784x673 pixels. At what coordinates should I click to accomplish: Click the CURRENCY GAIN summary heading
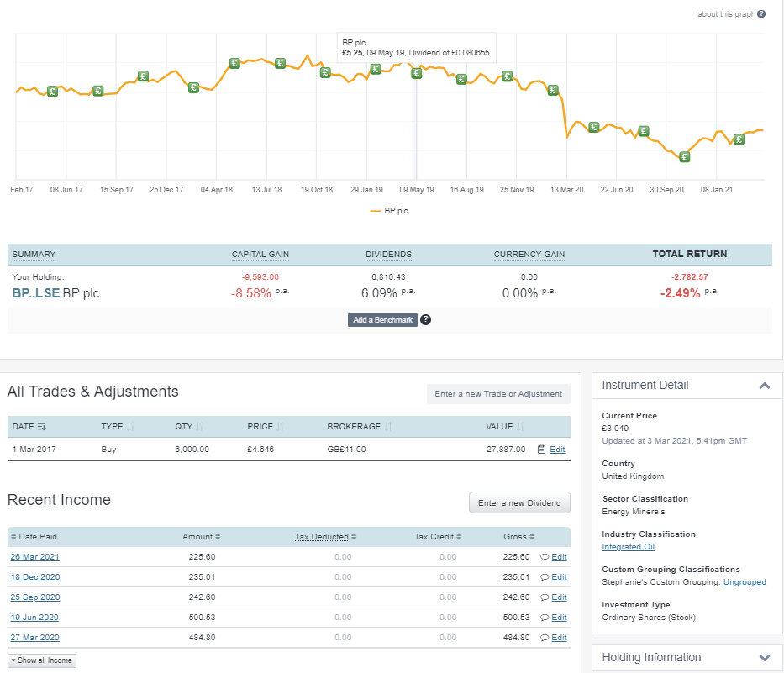tap(529, 254)
